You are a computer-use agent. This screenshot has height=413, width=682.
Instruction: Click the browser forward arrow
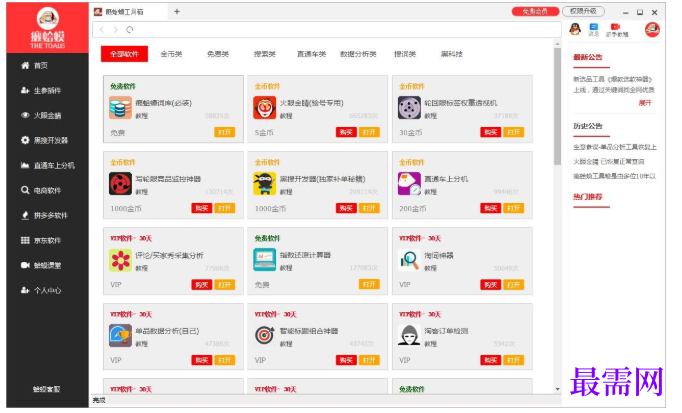tap(115, 30)
